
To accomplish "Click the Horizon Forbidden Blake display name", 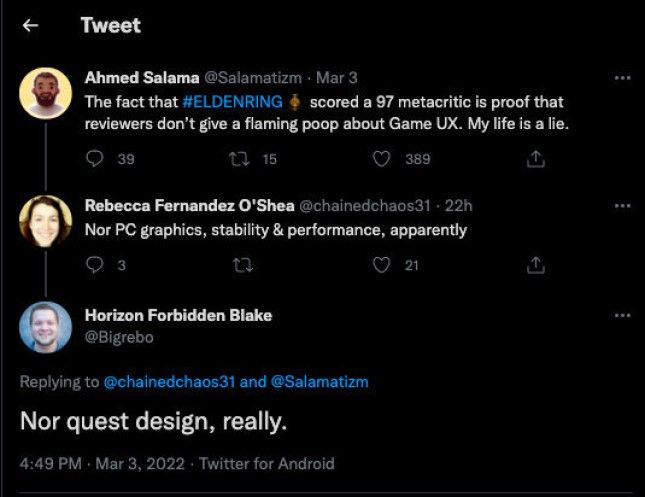I will click(x=178, y=315).
